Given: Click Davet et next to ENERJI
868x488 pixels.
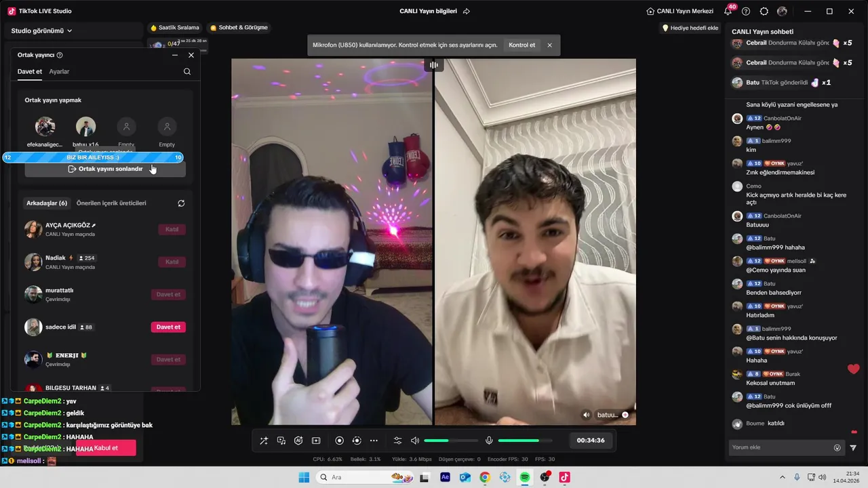Looking at the screenshot, I should [168, 359].
